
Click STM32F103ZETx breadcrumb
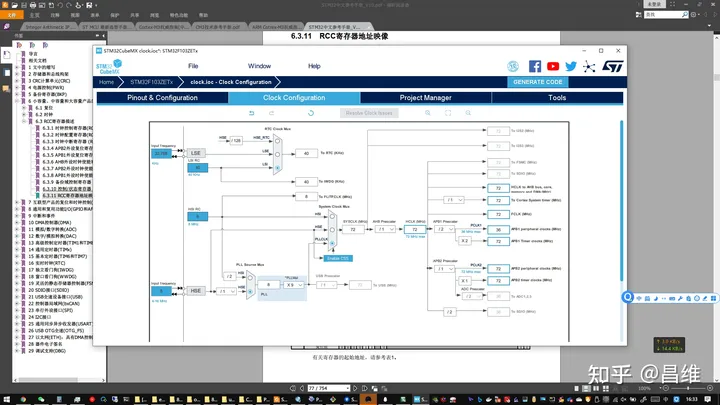(x=152, y=82)
